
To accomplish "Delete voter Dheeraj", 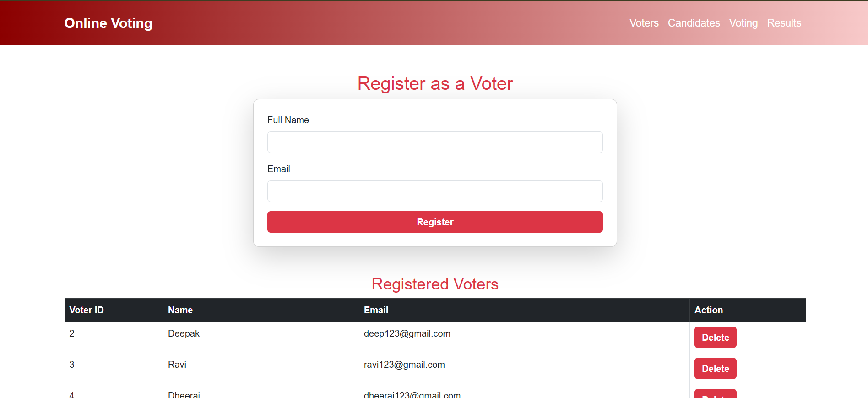I will tap(715, 393).
